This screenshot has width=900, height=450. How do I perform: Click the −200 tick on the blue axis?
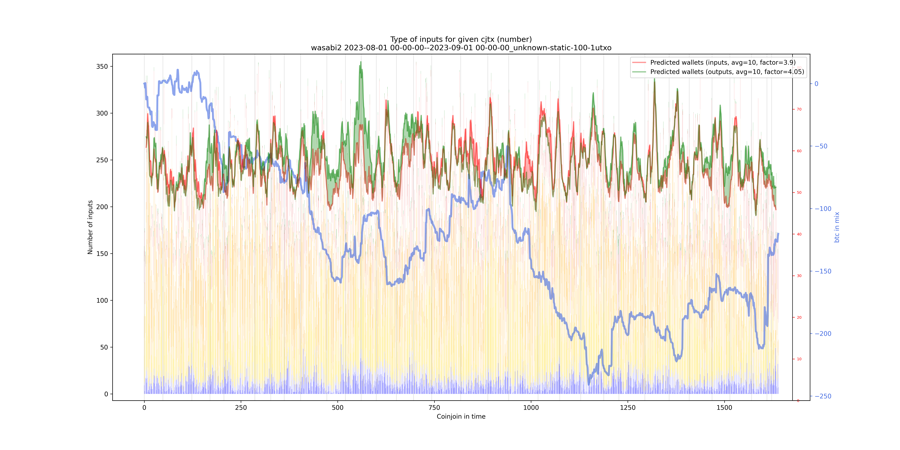coord(824,334)
